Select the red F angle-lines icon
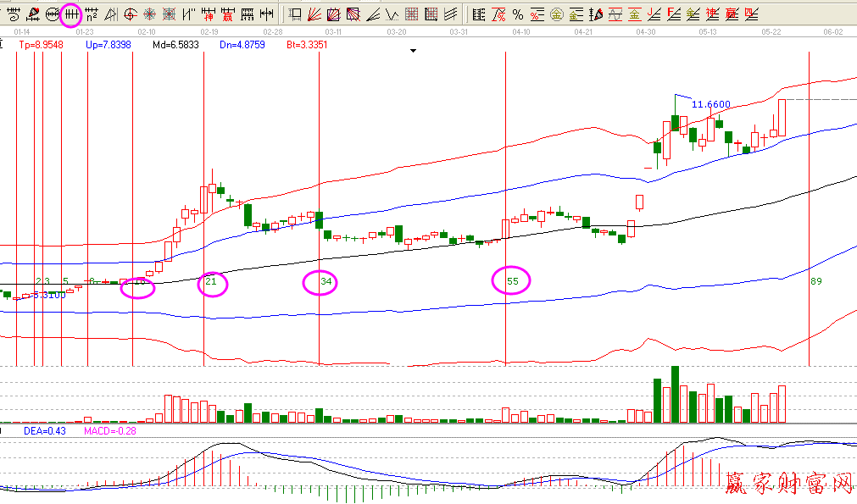Image resolution: width=857 pixels, height=504 pixels. click(x=673, y=14)
